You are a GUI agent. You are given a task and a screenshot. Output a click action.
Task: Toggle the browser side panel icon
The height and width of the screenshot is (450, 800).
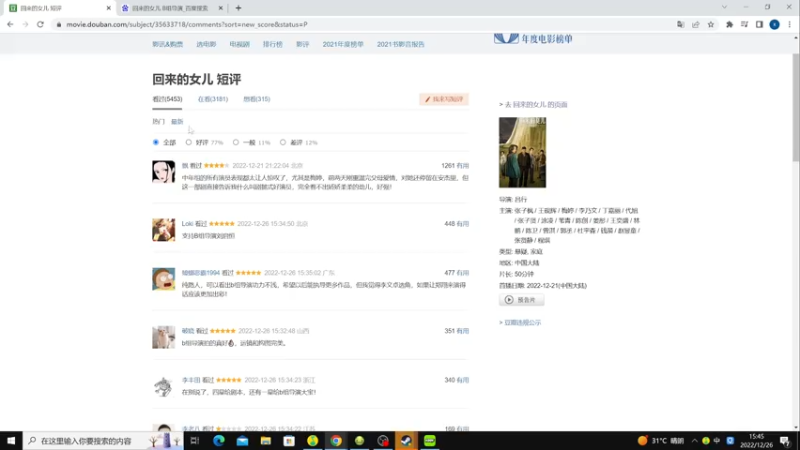pyautogui.click(x=759, y=24)
